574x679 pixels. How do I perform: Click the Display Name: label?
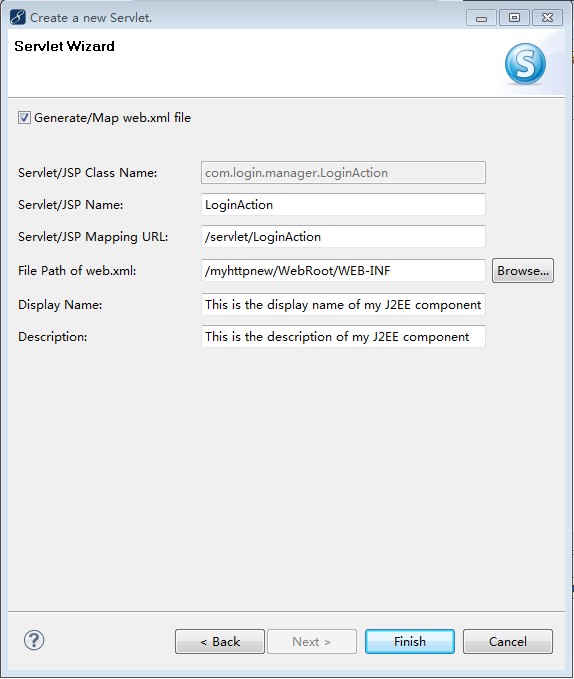60,305
